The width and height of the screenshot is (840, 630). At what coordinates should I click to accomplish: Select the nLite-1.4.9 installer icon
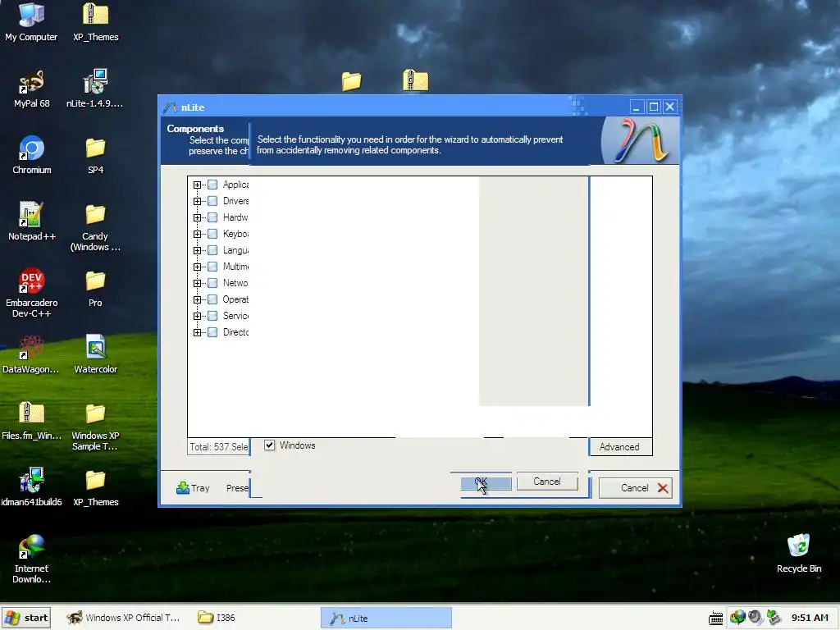[x=95, y=89]
